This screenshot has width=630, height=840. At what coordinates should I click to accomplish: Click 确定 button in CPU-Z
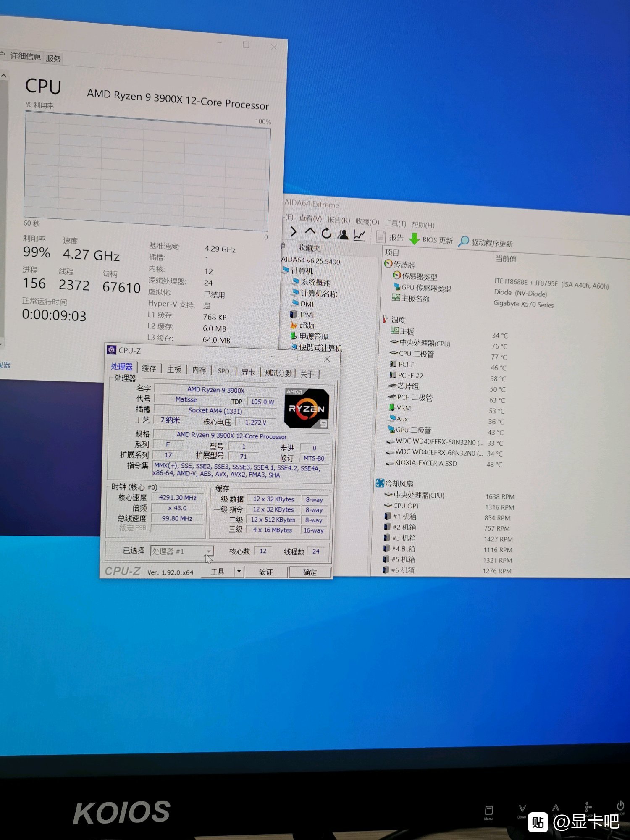310,572
